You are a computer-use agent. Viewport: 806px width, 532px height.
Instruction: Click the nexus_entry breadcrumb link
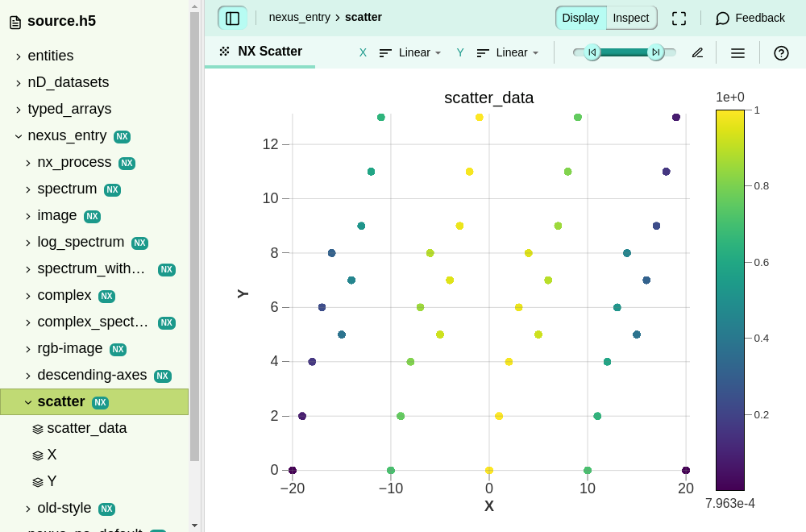(300, 18)
